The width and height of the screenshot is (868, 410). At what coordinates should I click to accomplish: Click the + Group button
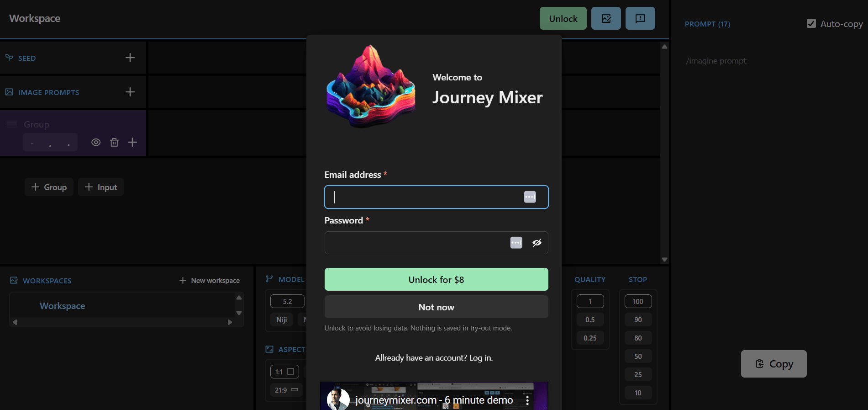(x=49, y=187)
